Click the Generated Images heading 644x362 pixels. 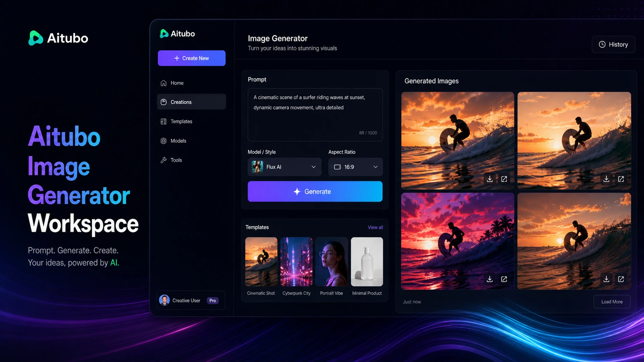(431, 81)
